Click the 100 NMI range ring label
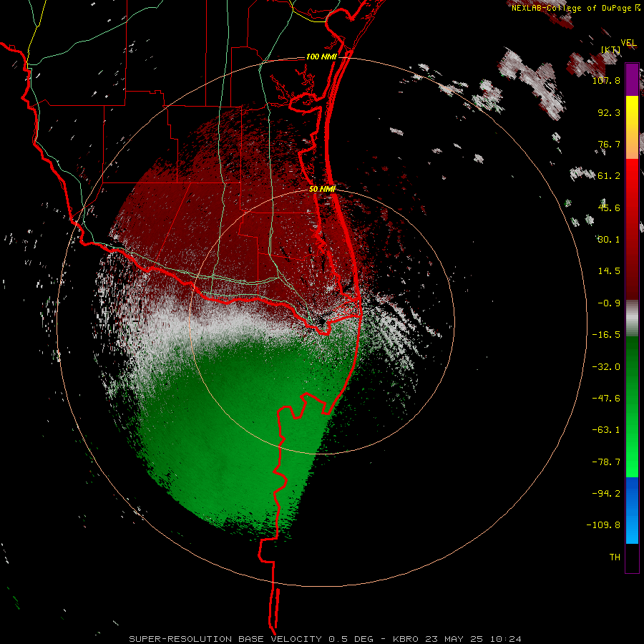Screen dimensions: 644x644 321,57
